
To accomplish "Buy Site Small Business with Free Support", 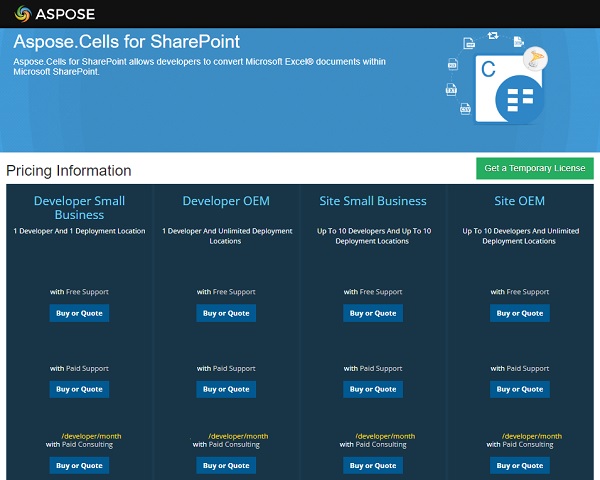I will pyautogui.click(x=373, y=313).
